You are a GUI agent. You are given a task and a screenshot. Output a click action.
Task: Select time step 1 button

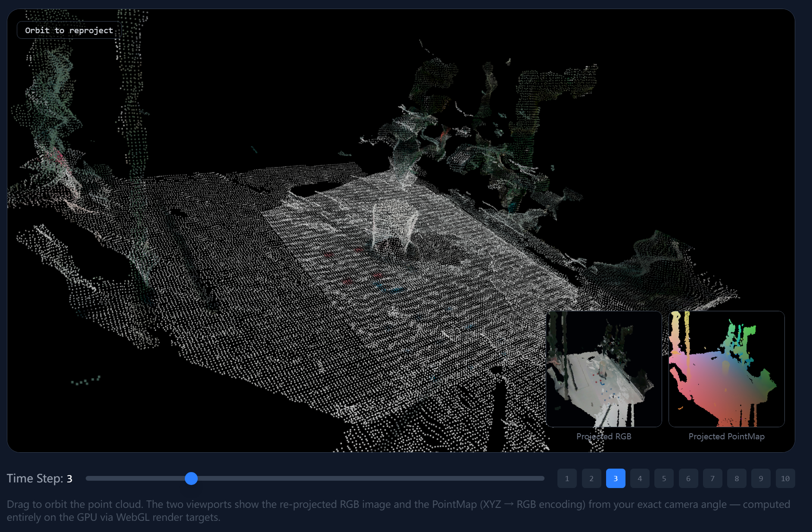tap(567, 478)
